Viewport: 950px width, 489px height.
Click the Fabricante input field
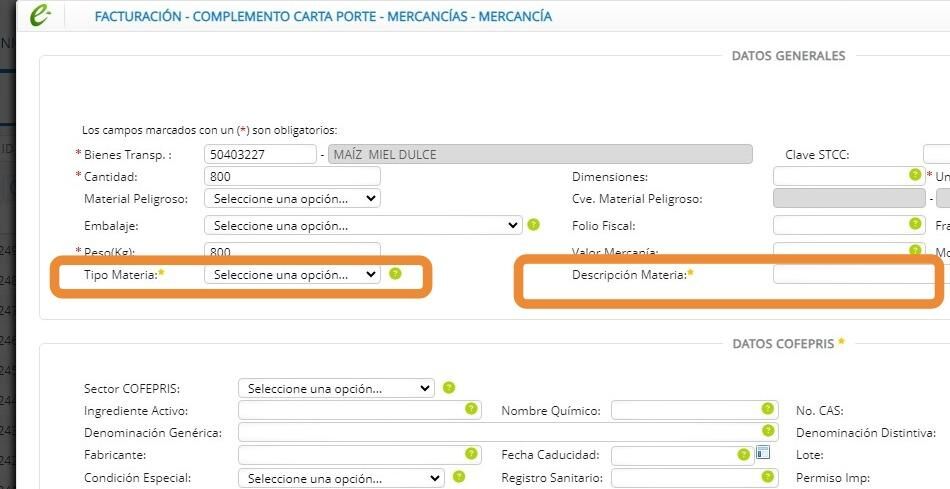coord(345,455)
